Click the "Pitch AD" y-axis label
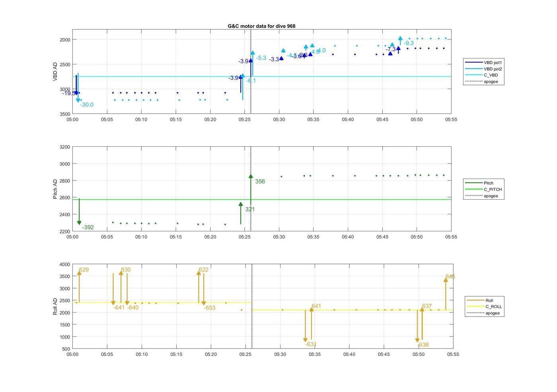Viewport: 557px width, 392px height. click(56, 189)
